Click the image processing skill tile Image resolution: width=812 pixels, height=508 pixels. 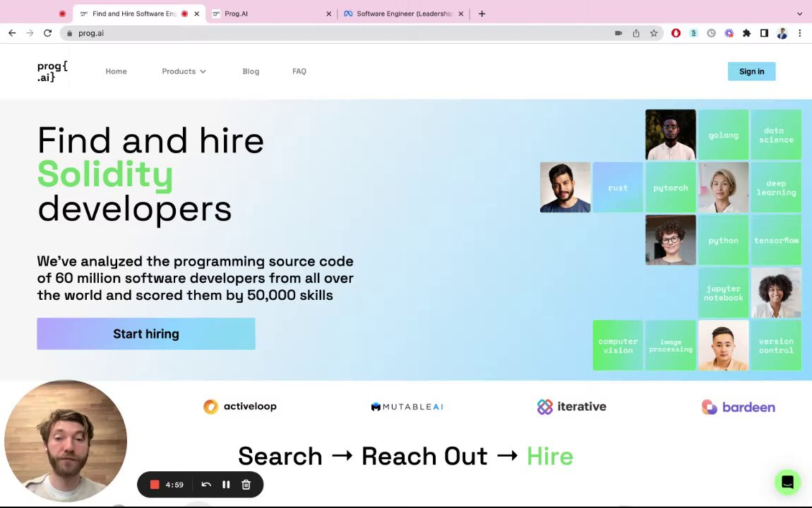pyautogui.click(x=670, y=346)
